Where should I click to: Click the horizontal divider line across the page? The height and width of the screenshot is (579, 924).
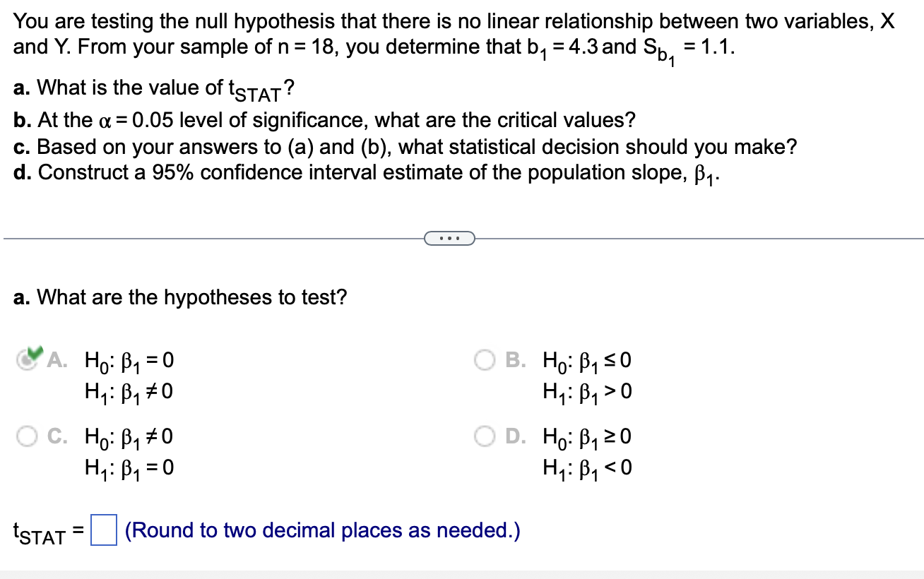pos(212,238)
